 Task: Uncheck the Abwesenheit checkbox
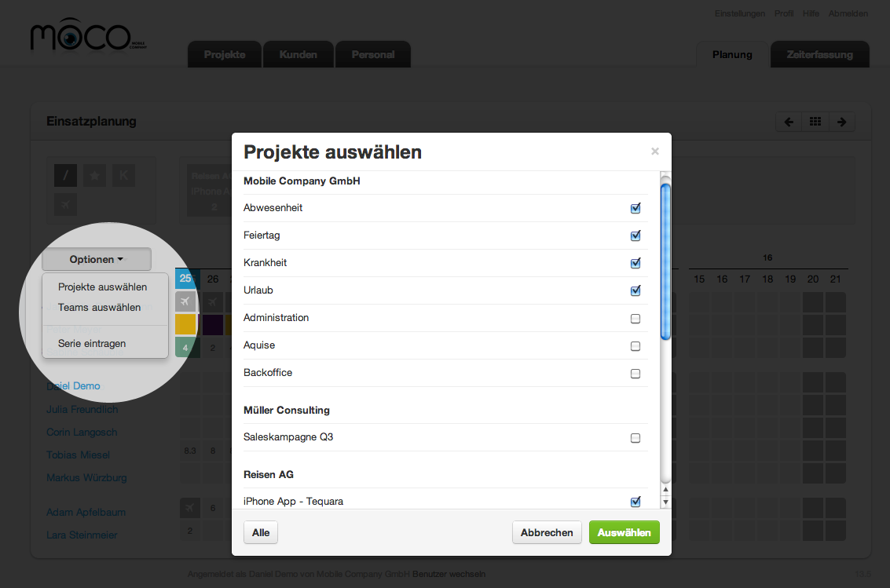click(635, 208)
